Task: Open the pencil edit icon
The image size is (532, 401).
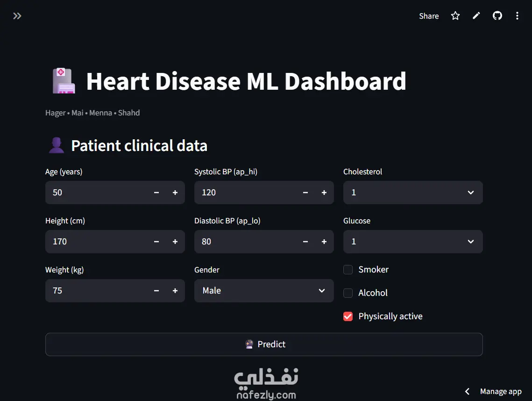Action: pos(476,16)
